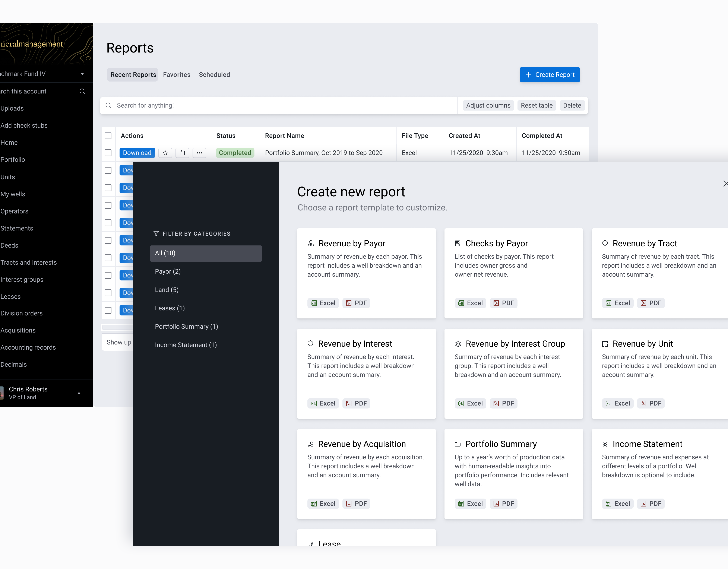
Task: Choose PDF format on Revenue by Payor card
Action: click(x=356, y=303)
